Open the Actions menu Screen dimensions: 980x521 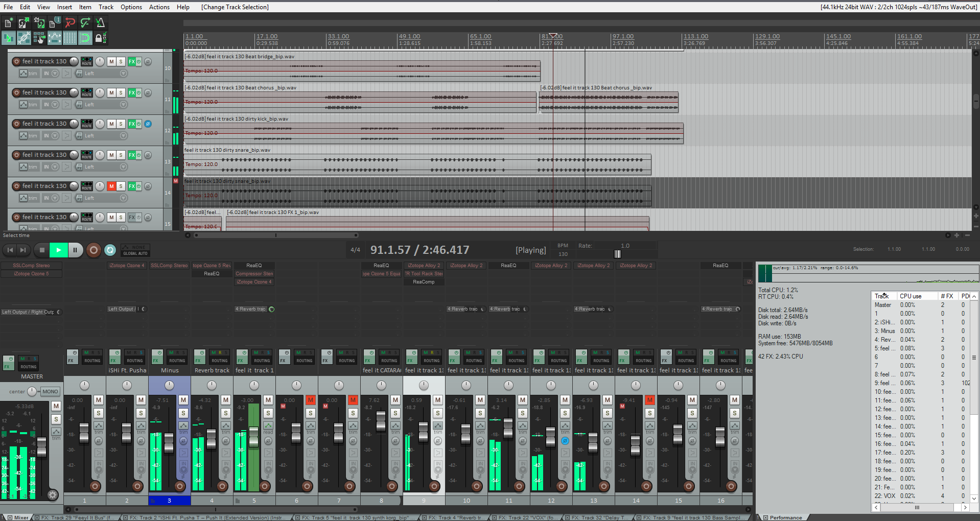159,7
